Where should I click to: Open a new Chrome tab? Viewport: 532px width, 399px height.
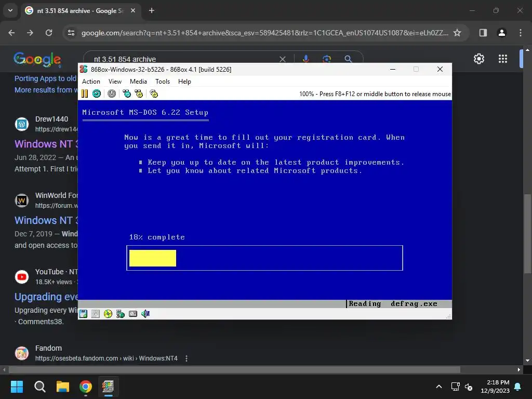[152, 11]
